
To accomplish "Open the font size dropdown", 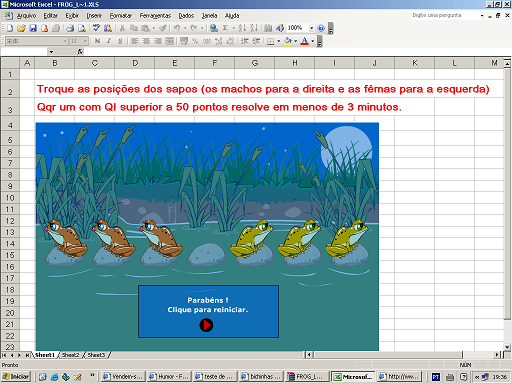I will [86, 41].
